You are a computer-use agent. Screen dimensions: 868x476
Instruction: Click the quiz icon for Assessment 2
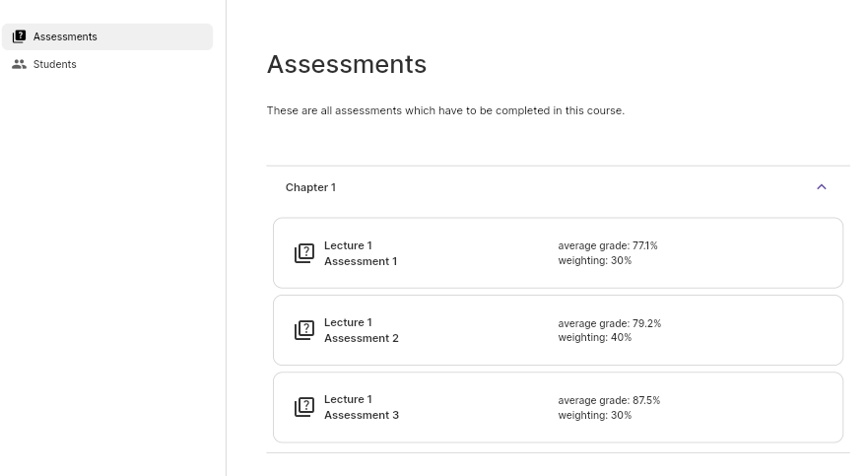pyautogui.click(x=304, y=330)
